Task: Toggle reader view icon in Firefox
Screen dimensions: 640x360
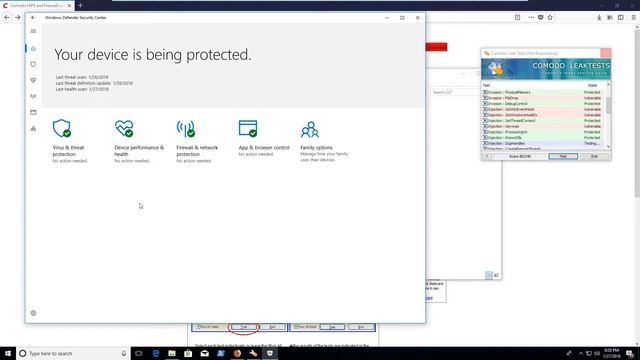Action: [518, 18]
